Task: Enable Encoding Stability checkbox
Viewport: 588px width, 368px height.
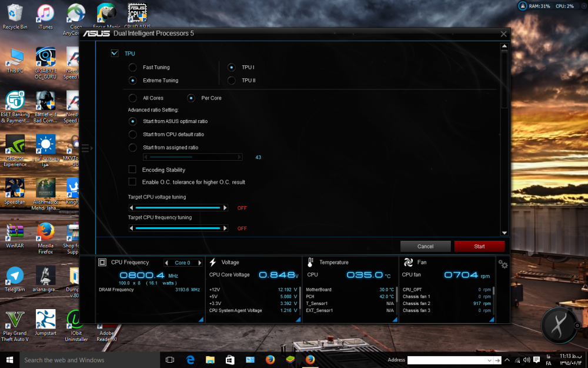Action: pos(132,170)
